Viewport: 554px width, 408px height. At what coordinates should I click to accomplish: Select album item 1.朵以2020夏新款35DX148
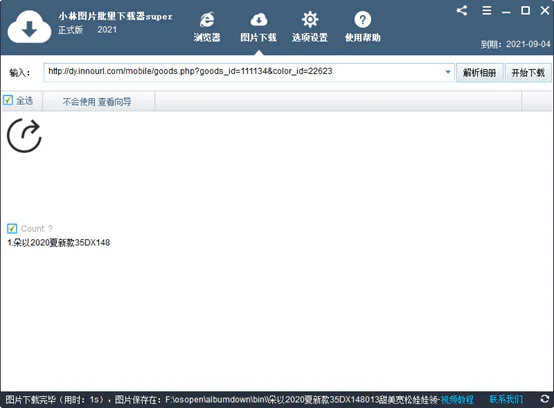(59, 243)
